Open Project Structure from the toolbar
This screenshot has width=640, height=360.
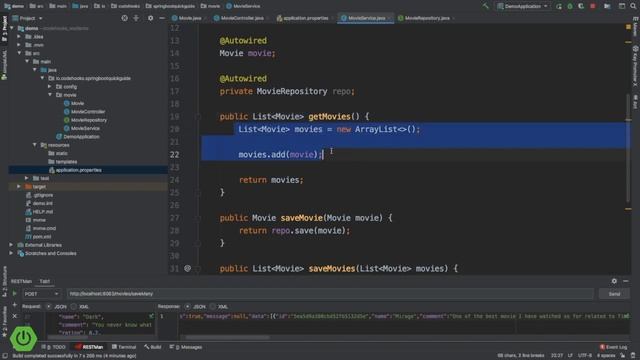pos(607,6)
